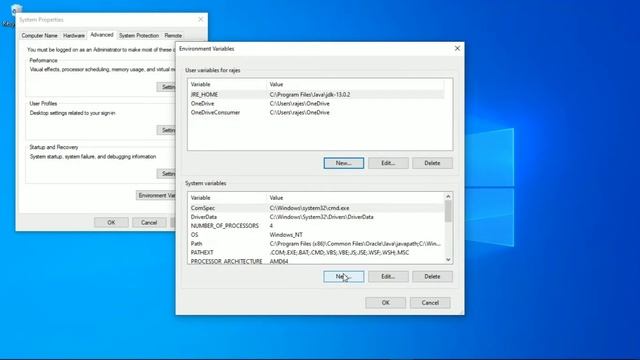Open Startup and Recovery Settings button
This screenshot has width=640, height=360.
[x=166, y=173]
